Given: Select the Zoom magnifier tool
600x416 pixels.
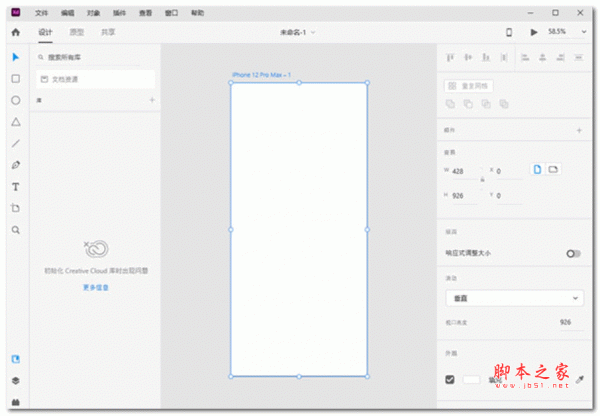Looking at the screenshot, I should tap(16, 230).
